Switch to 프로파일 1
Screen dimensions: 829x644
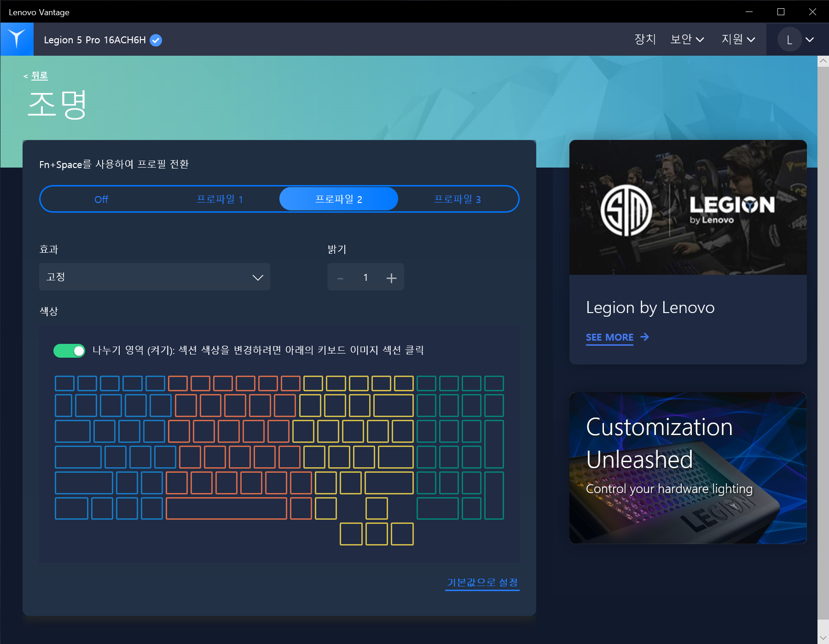click(220, 199)
